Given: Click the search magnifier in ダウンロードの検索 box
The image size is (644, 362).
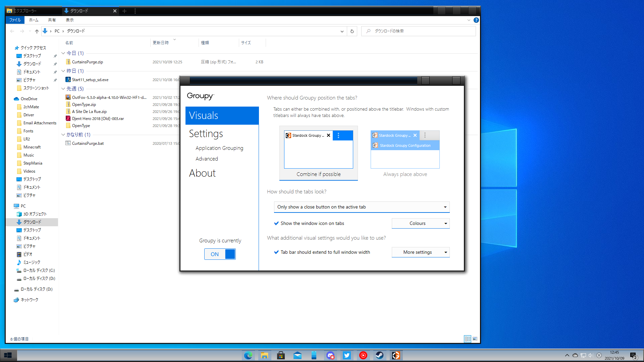Looking at the screenshot, I should point(368,31).
